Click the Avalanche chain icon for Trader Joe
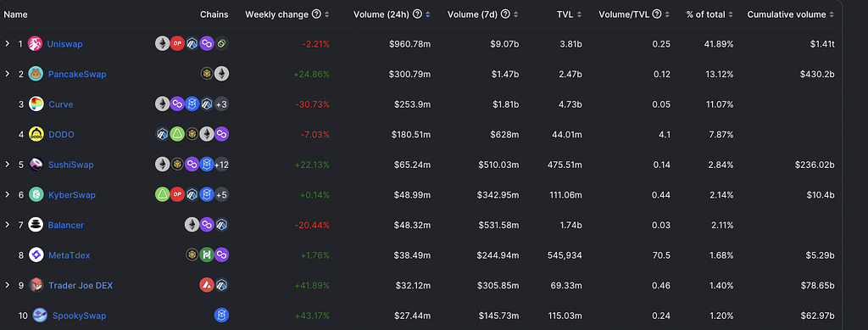The width and height of the screenshot is (868, 330). point(207,285)
